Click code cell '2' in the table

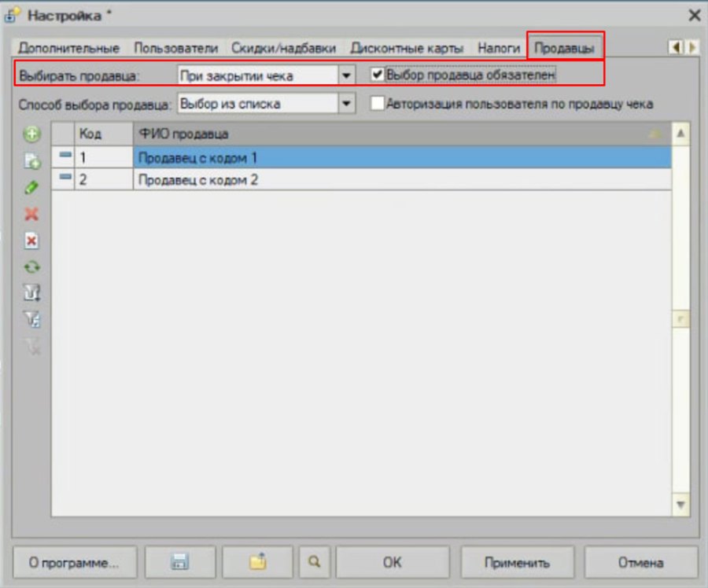click(x=104, y=179)
